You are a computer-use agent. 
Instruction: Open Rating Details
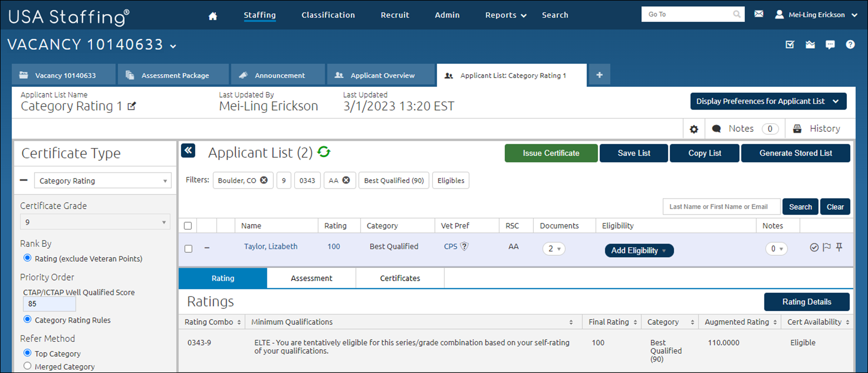(807, 302)
